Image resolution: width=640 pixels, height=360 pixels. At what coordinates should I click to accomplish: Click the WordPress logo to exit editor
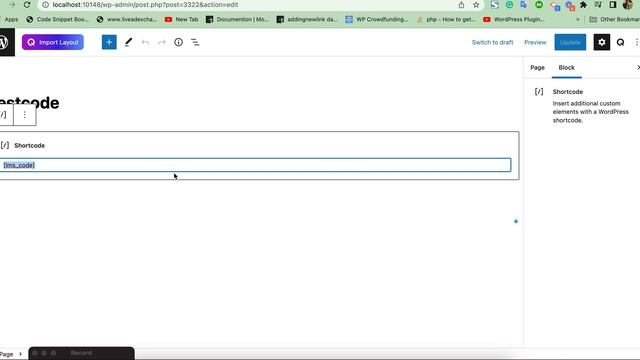point(4,42)
